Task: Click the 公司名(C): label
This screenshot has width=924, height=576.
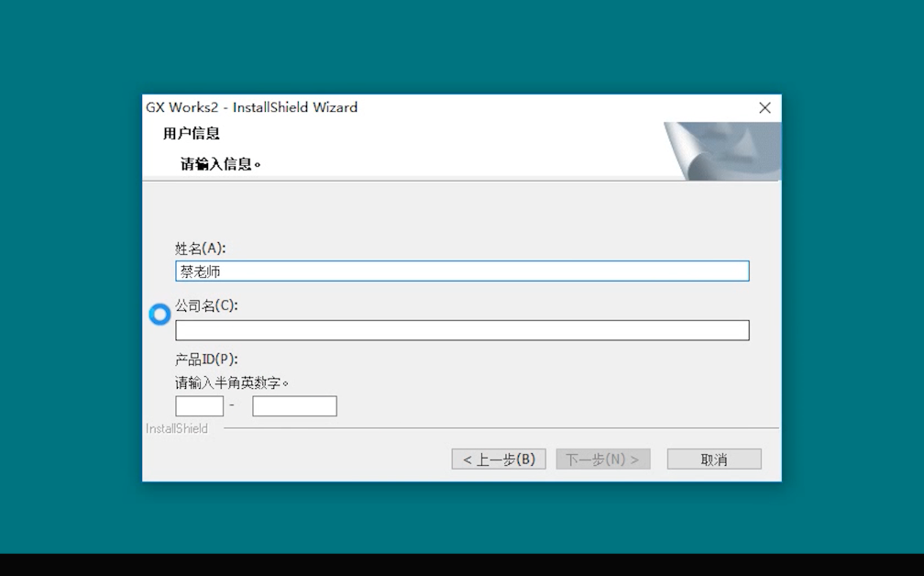Action: pos(206,305)
